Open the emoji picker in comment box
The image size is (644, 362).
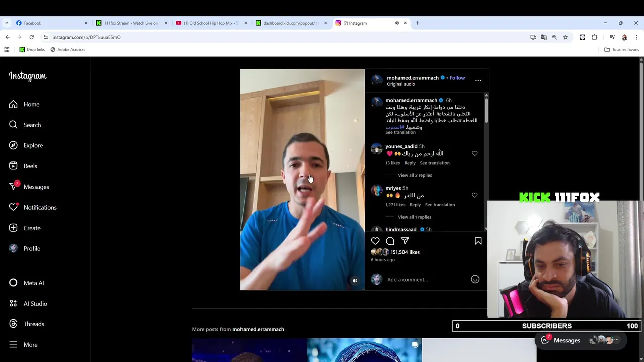pos(475,279)
